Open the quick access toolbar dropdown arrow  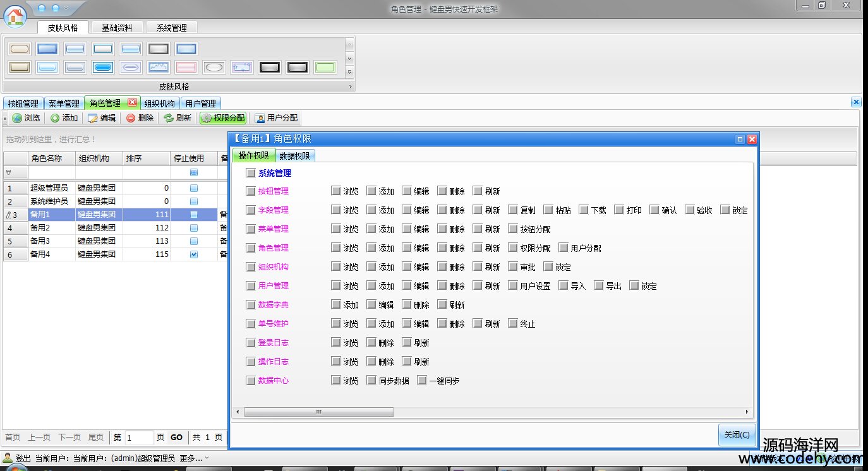[x=66, y=8]
